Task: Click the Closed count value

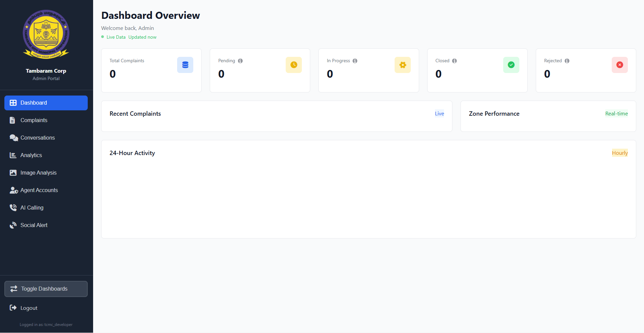Action: [439, 74]
